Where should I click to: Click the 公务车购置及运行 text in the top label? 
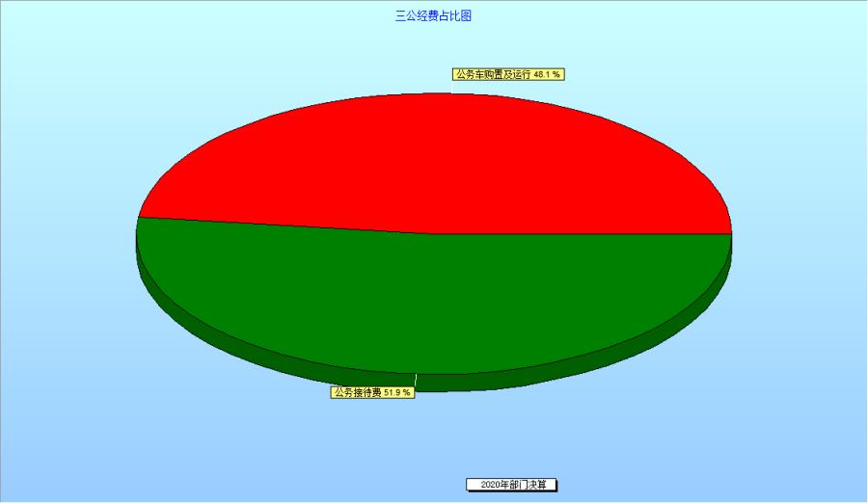pyautogui.click(x=493, y=73)
